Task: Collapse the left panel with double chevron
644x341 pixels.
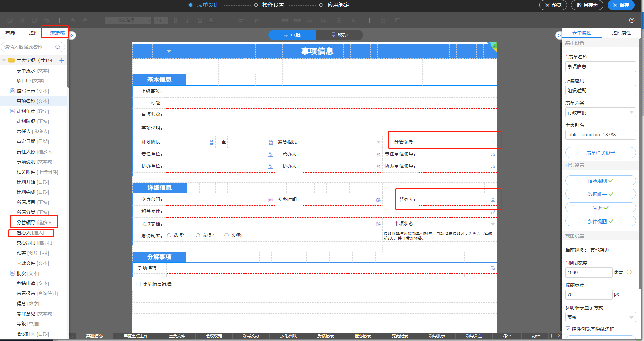Action: 72,35
